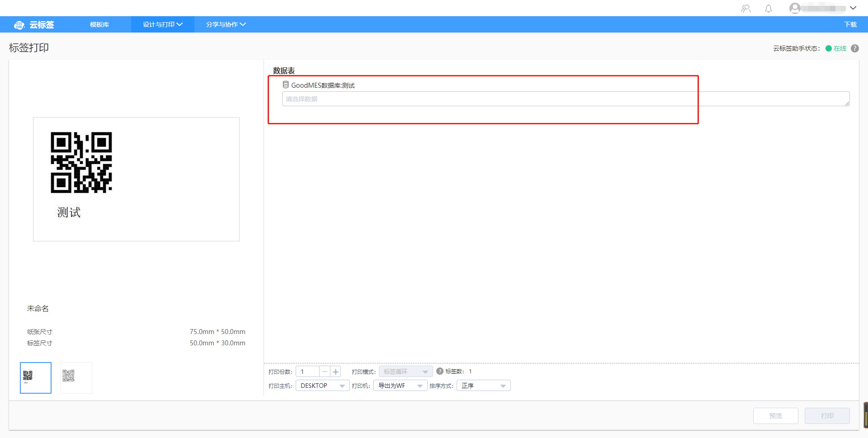Click the QR code in label preview
Screen dimensions: 868x438
(81, 162)
